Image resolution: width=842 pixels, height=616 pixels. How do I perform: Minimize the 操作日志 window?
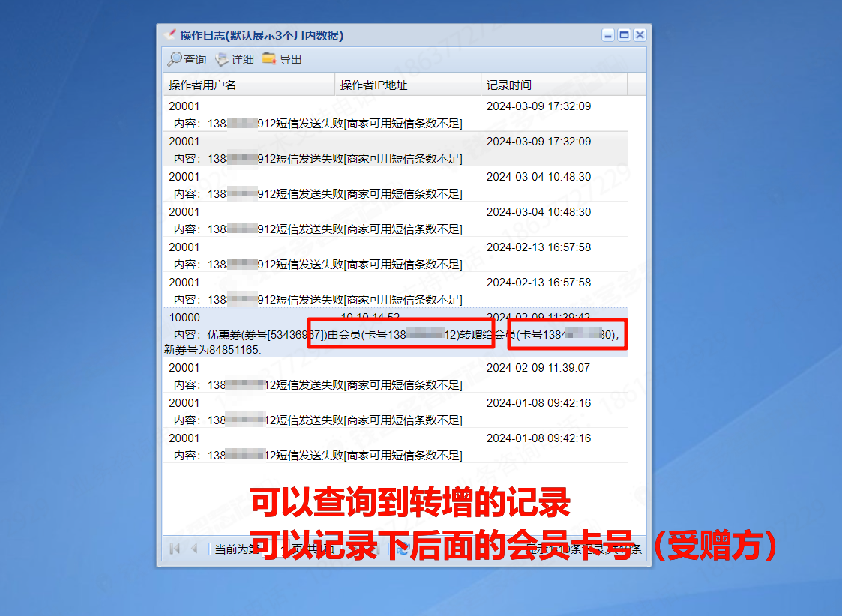coord(608,35)
